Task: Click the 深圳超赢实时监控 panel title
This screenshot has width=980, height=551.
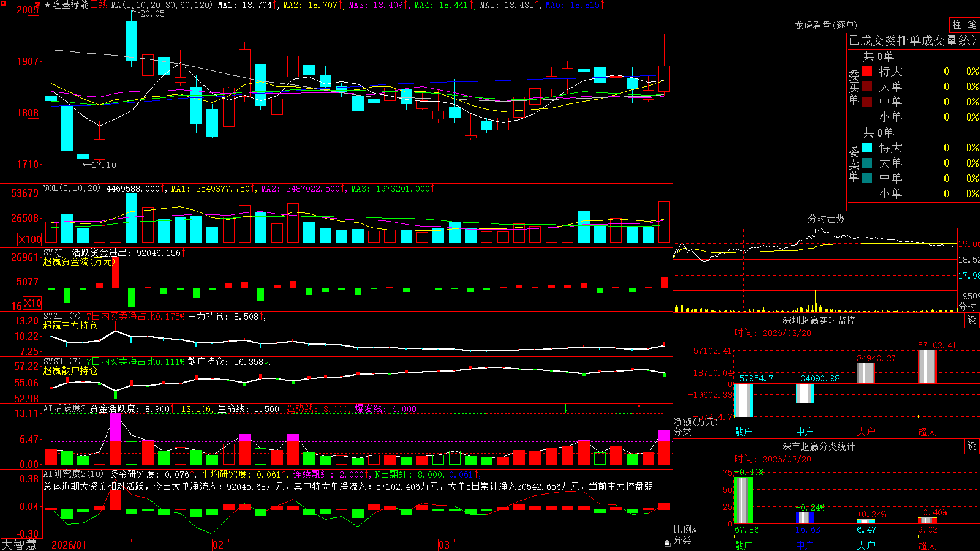Action: [819, 320]
